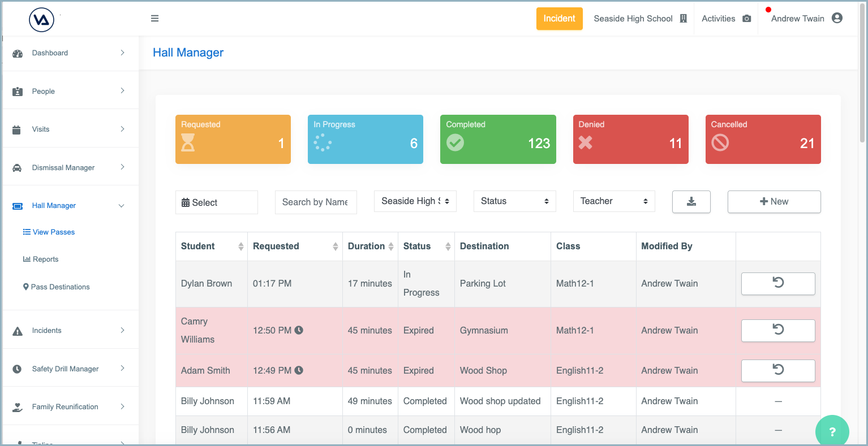The height and width of the screenshot is (446, 868).
Task: Click the Cancelled summary card
Action: [x=763, y=140]
